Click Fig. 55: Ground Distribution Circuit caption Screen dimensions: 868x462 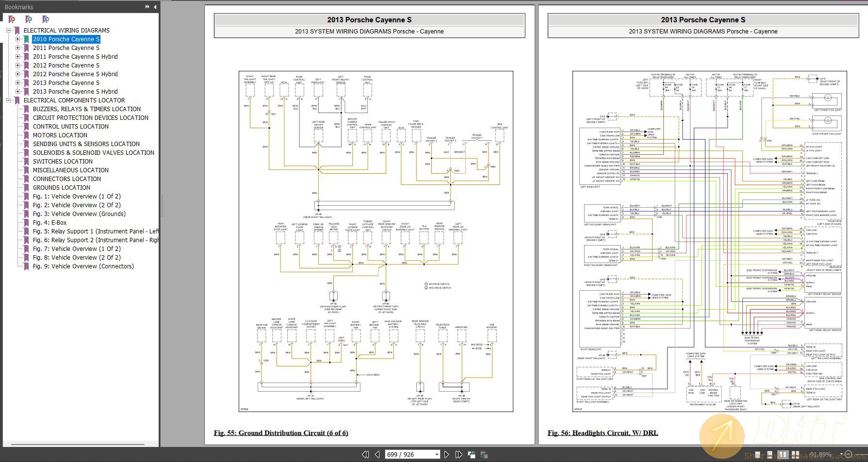281,433
